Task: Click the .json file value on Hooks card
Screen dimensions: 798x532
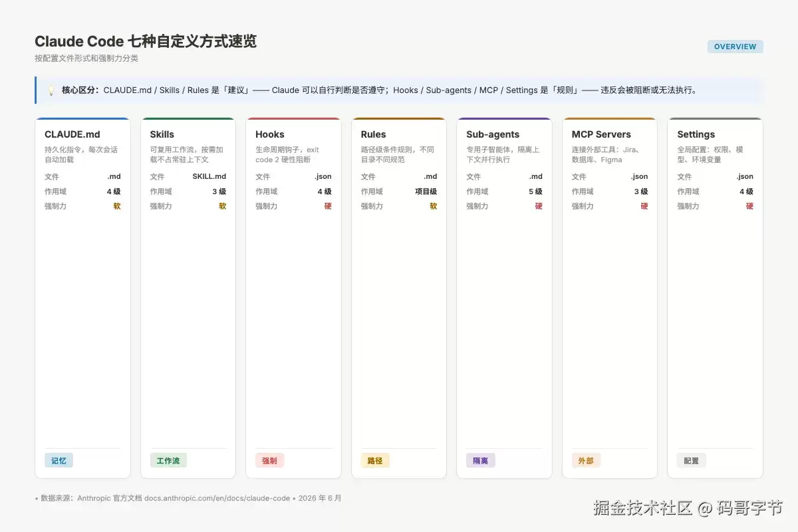Action: [x=323, y=177]
